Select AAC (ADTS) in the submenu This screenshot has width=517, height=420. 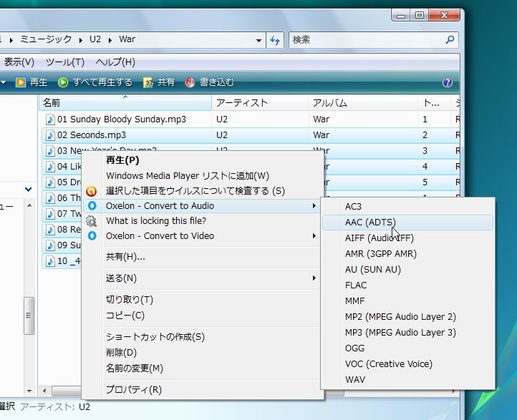(408, 223)
